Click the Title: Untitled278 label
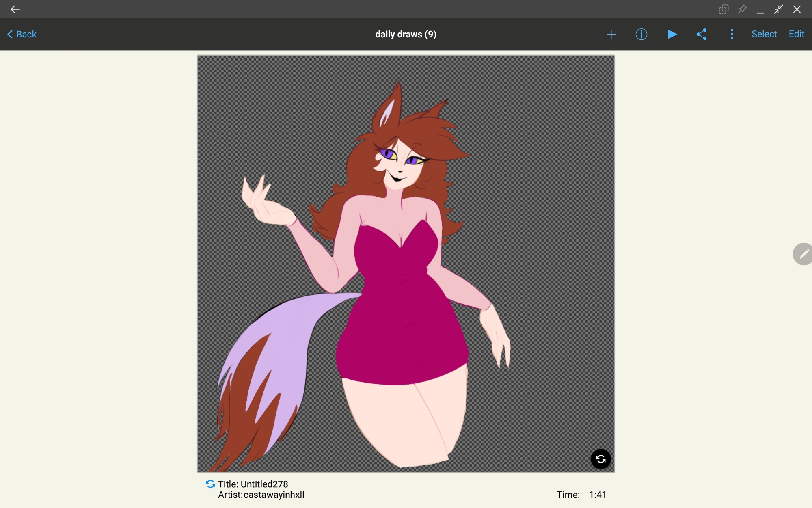Viewport: 812px width, 508px height. (253, 484)
